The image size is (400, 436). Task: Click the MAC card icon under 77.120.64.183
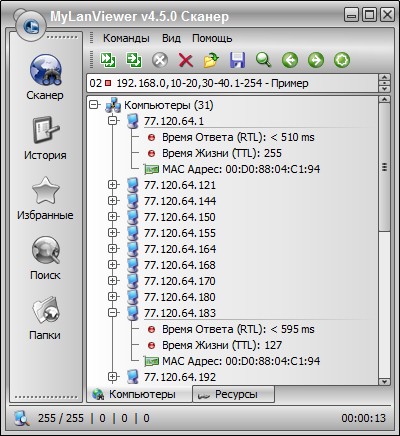(151, 361)
